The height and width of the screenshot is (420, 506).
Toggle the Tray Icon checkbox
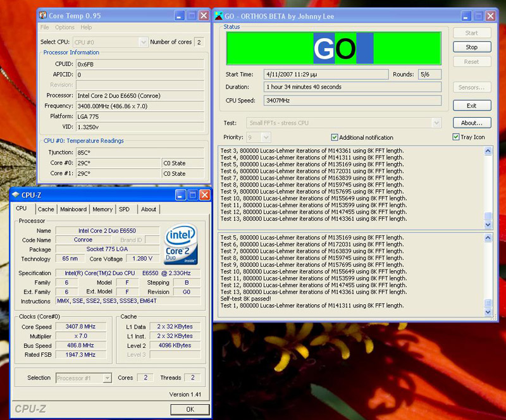tap(455, 137)
